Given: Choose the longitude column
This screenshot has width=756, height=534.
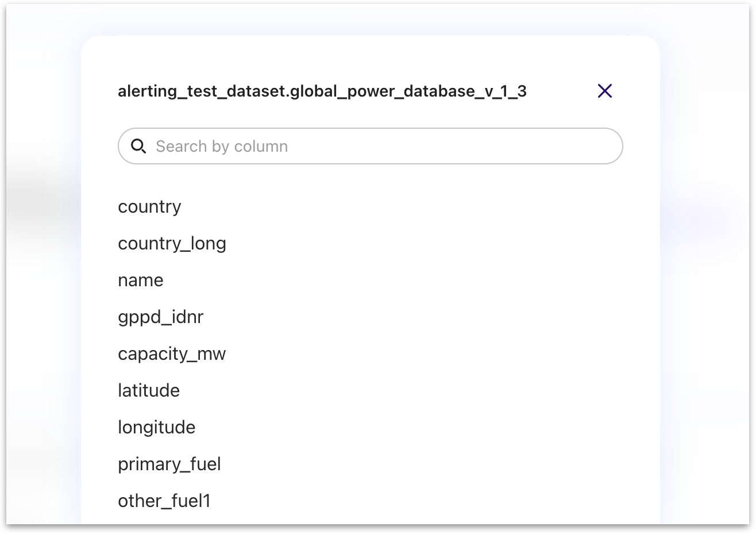Looking at the screenshot, I should 156,428.
